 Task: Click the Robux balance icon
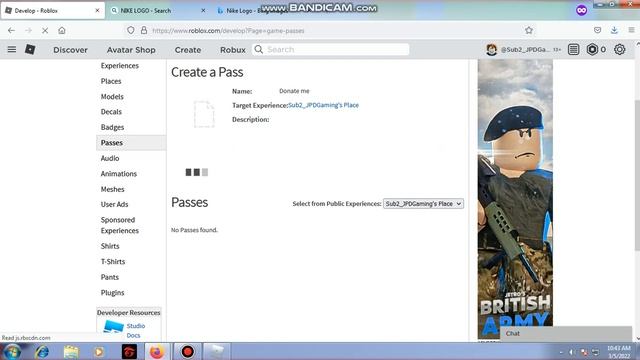click(592, 49)
